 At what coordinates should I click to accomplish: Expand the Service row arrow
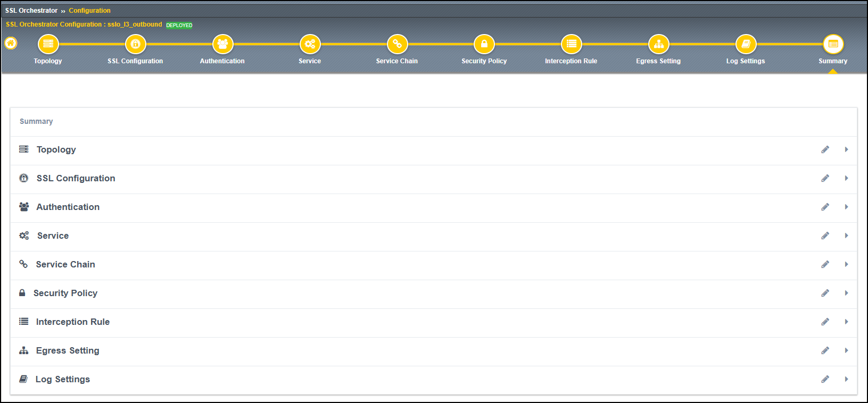point(846,236)
